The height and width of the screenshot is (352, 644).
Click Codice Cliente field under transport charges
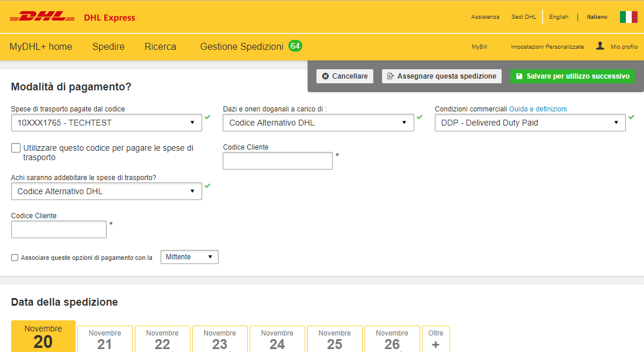click(x=59, y=229)
